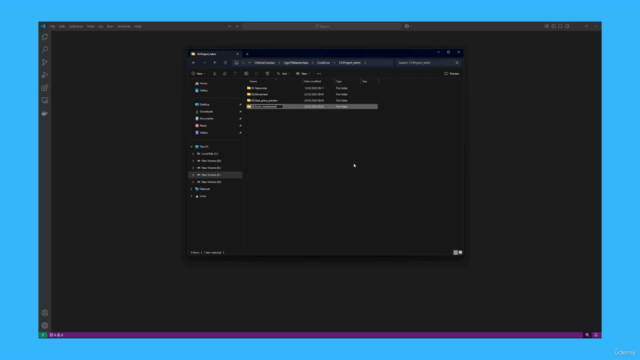Open the Extensions view in VS Code
Image resolution: width=640 pixels, height=360 pixels.
click(45, 88)
